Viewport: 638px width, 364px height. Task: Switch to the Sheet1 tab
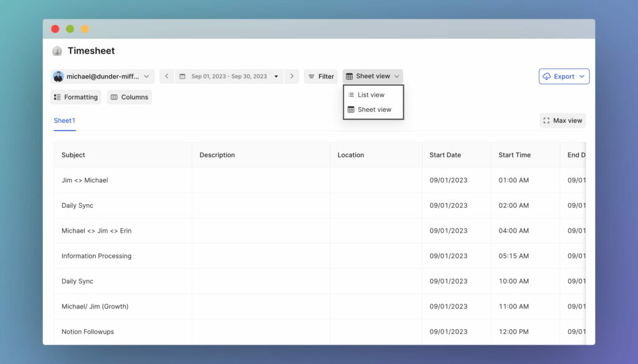[x=64, y=121]
